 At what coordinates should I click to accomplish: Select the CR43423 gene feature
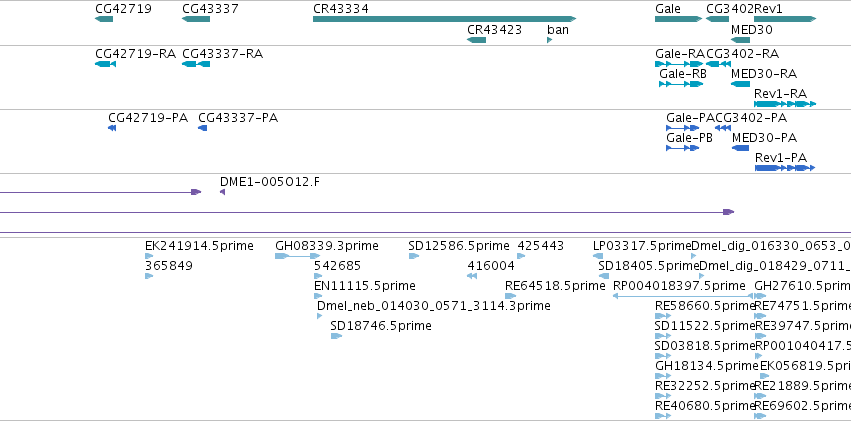[477, 40]
